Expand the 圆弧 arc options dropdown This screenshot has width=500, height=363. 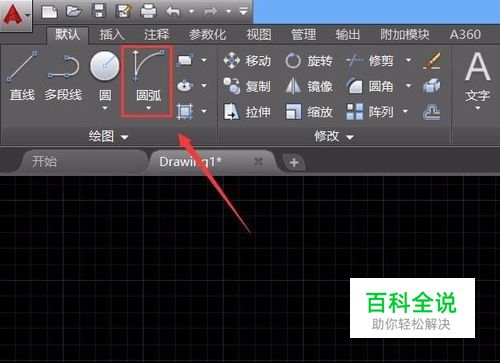pyautogui.click(x=149, y=108)
